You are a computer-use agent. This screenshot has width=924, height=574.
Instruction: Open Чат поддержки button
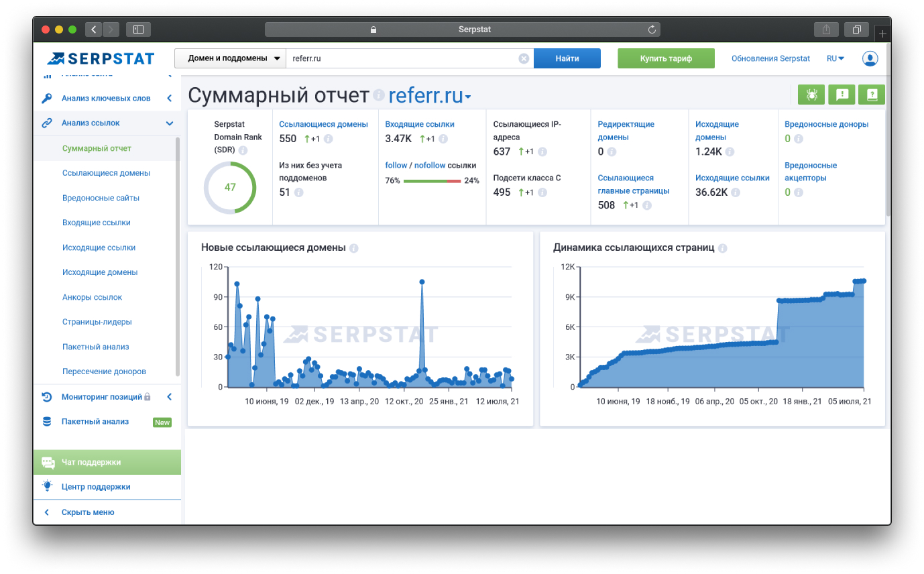107,463
